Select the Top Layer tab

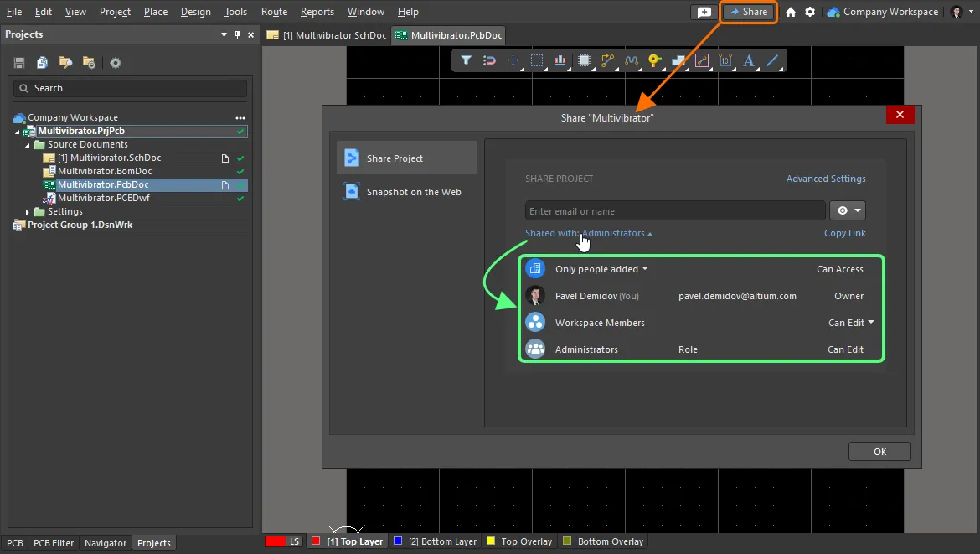(x=348, y=541)
